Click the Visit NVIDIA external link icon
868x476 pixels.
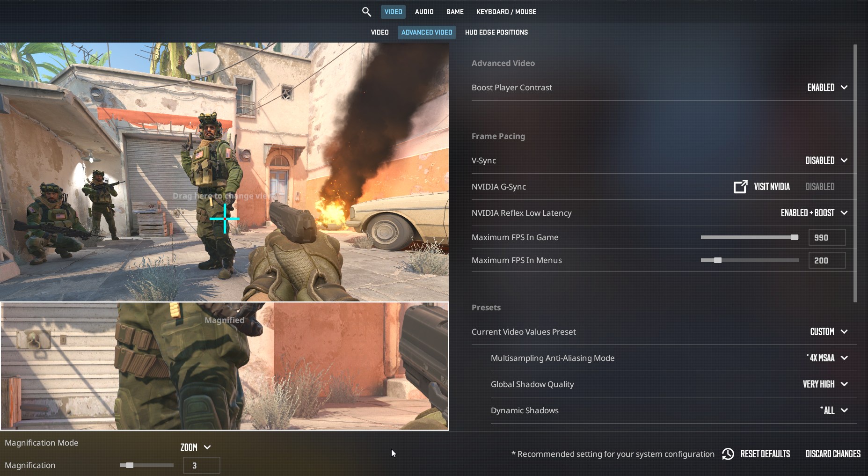[740, 186]
